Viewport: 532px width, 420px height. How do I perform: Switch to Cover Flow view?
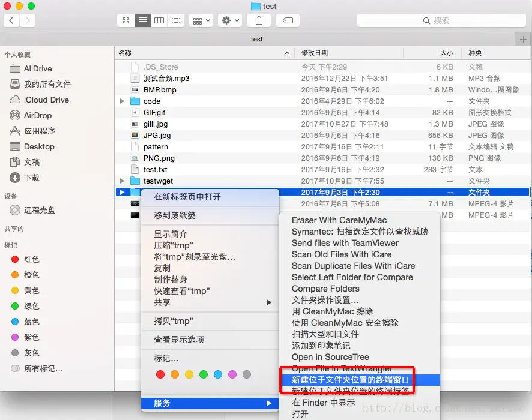click(x=175, y=20)
